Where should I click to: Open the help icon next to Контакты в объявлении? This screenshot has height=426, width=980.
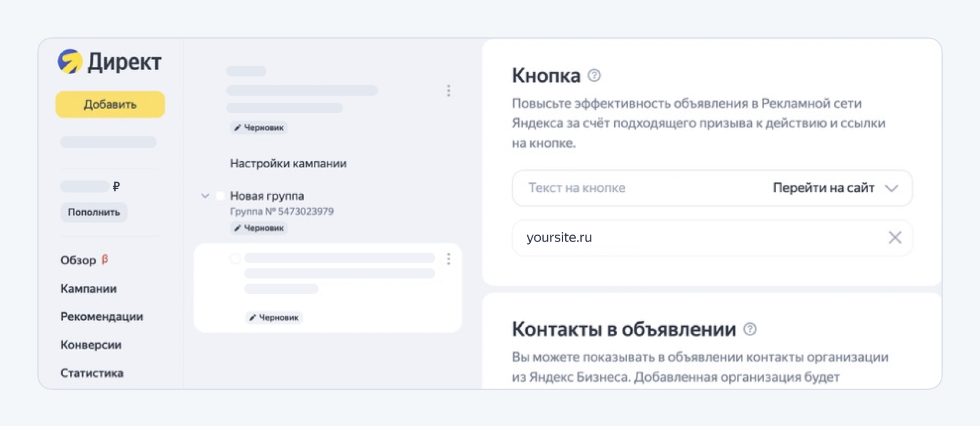pos(750,329)
